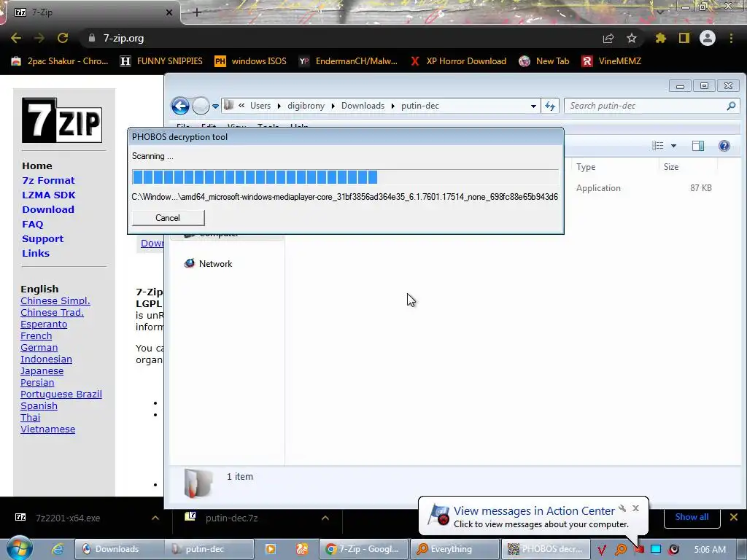
Task: Reload the 7-zip.org page
Action: [63, 38]
